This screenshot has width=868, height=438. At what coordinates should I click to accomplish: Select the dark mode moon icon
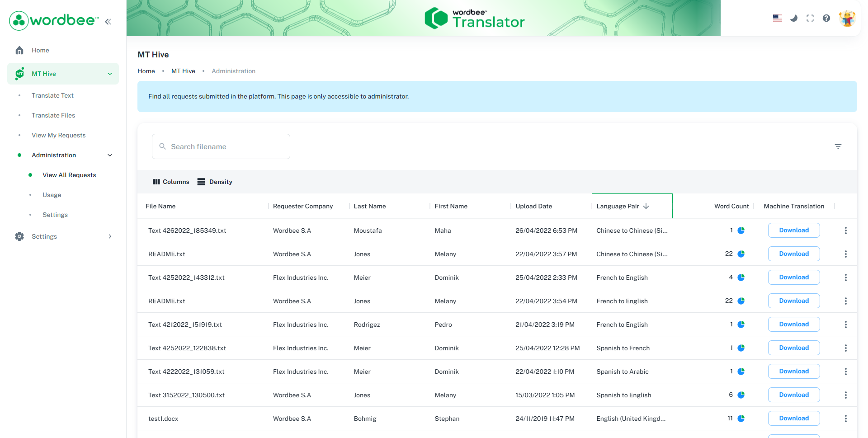(x=794, y=18)
